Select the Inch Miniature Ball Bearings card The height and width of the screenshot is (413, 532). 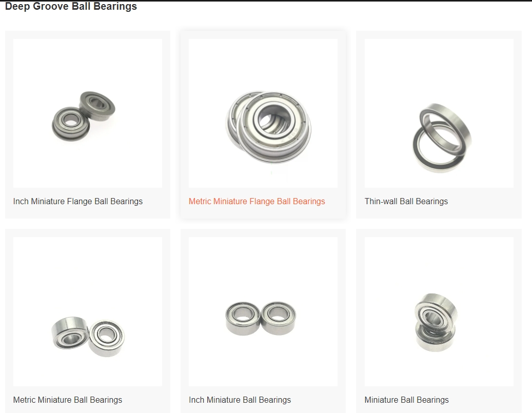point(263,321)
